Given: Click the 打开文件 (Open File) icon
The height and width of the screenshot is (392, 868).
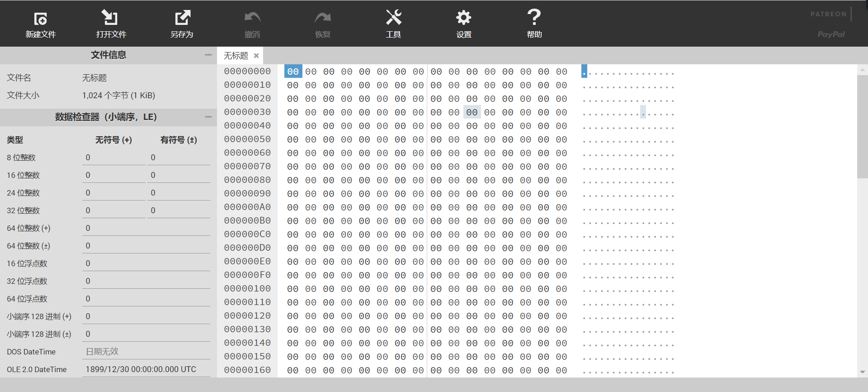Looking at the screenshot, I should [109, 17].
